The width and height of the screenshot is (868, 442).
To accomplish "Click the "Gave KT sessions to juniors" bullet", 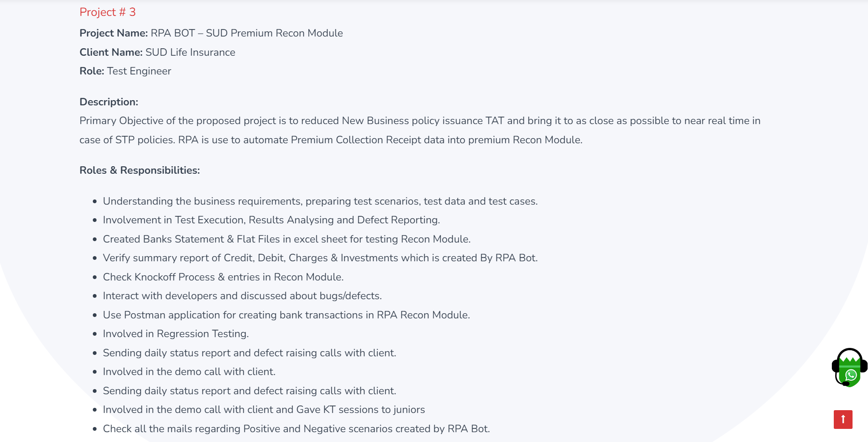I will coord(264,410).
